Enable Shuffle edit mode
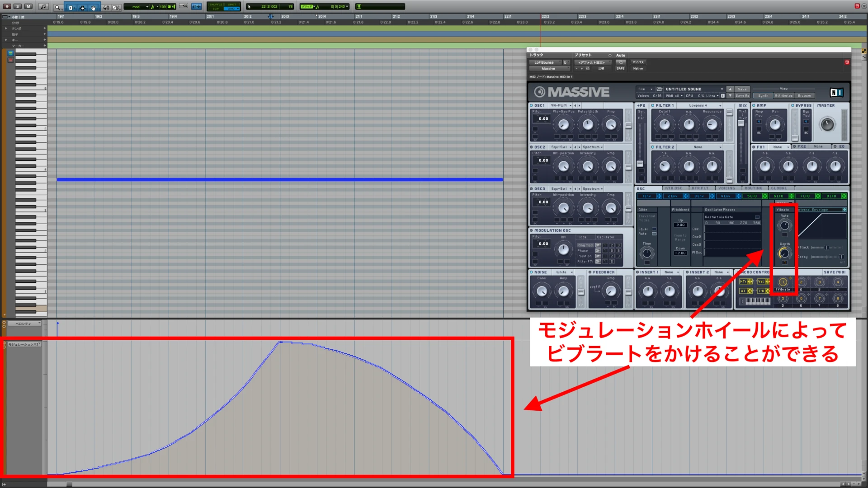 [x=216, y=5]
